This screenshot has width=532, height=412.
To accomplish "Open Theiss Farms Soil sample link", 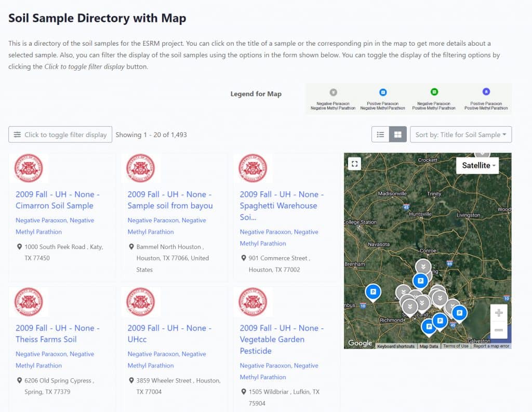I will pyautogui.click(x=57, y=334).
